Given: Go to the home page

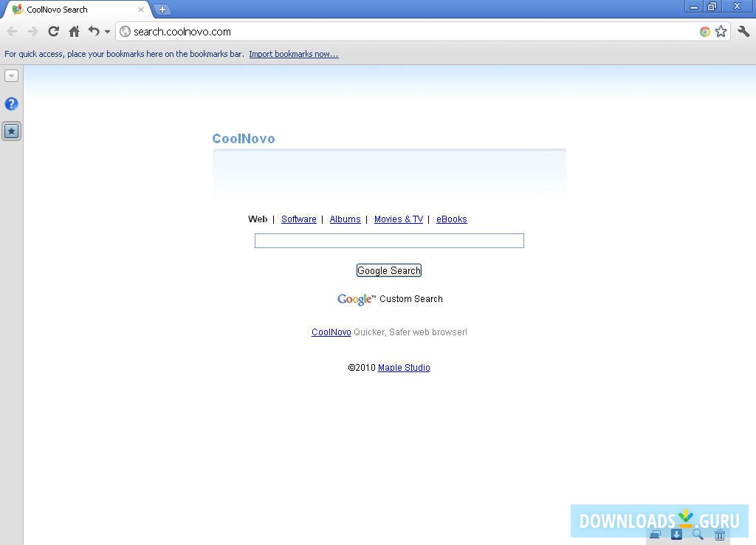Looking at the screenshot, I should point(75,32).
